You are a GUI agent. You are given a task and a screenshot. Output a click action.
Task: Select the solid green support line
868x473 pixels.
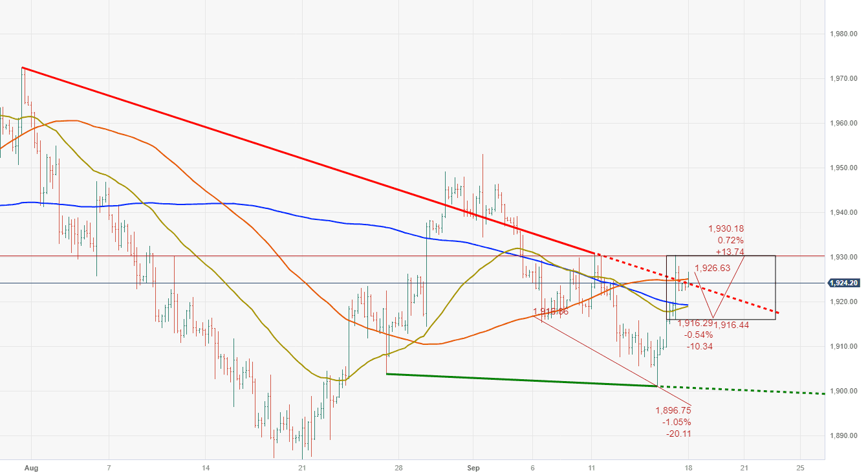[521, 380]
